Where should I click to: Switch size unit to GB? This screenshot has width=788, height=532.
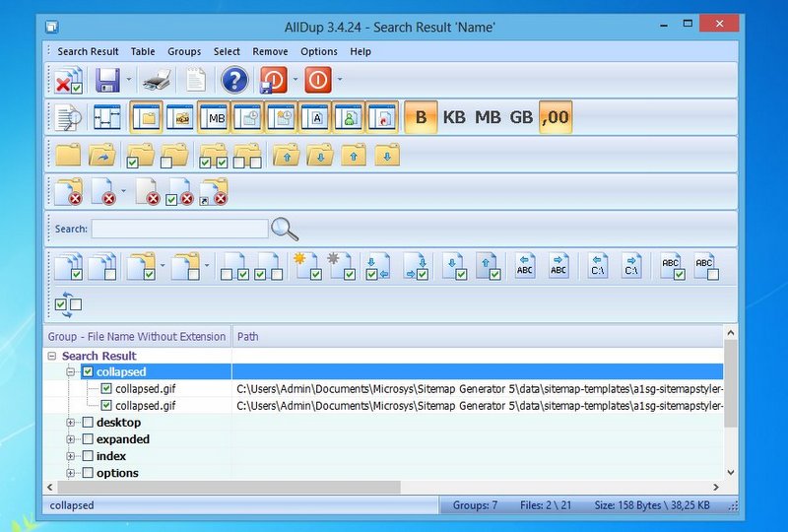coord(521,117)
